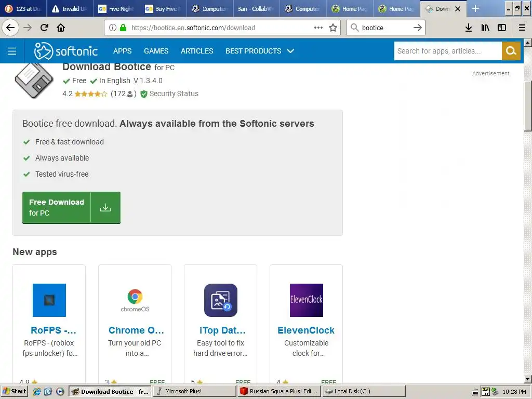
Task: Open a new browser tab
Action: (475, 8)
